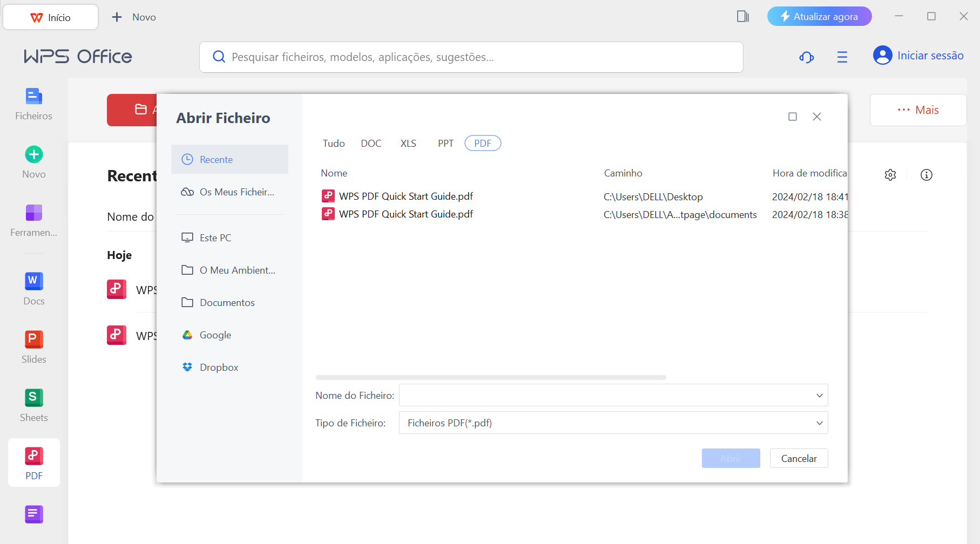Select WPS PDF Quick Start Guide.pdf on Desktop
980x544 pixels.
click(406, 196)
